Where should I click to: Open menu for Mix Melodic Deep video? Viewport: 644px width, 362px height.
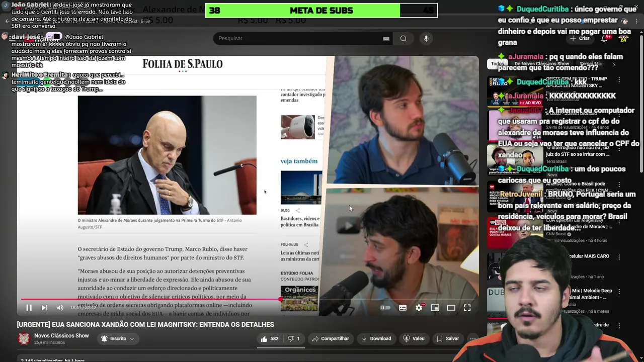tap(619, 292)
